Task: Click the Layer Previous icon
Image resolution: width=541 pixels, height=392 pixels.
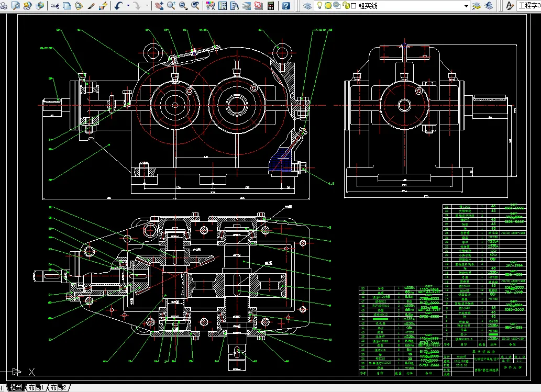Action: point(489,6)
